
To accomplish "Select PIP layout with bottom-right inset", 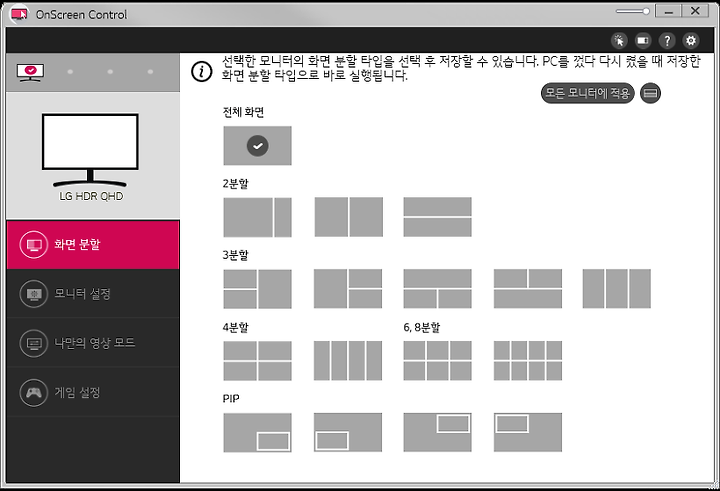I will pyautogui.click(x=257, y=433).
